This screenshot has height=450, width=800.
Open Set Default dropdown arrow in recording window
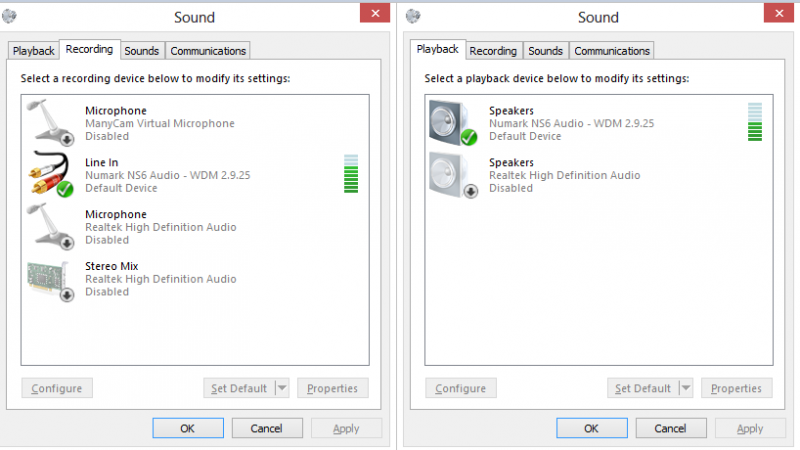click(x=281, y=388)
